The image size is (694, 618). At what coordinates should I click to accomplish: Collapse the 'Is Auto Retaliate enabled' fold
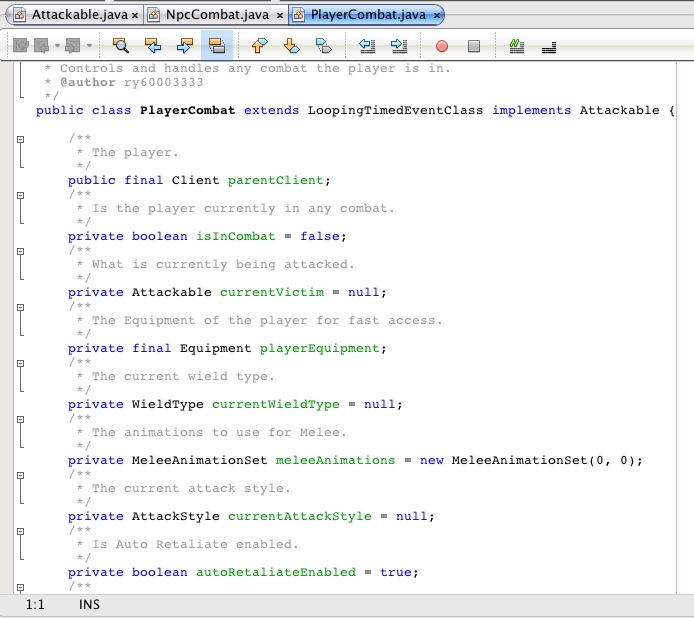pyautogui.click(x=20, y=531)
